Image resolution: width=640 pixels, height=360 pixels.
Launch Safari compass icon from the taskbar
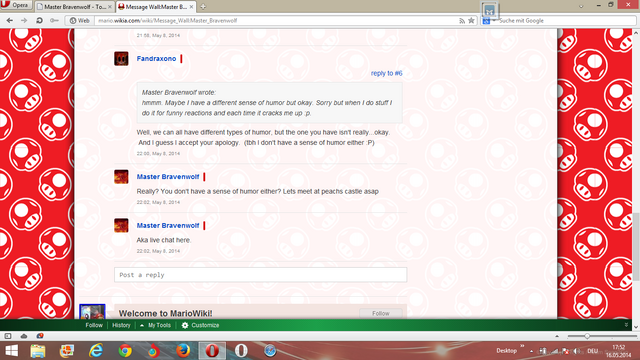[270, 351]
